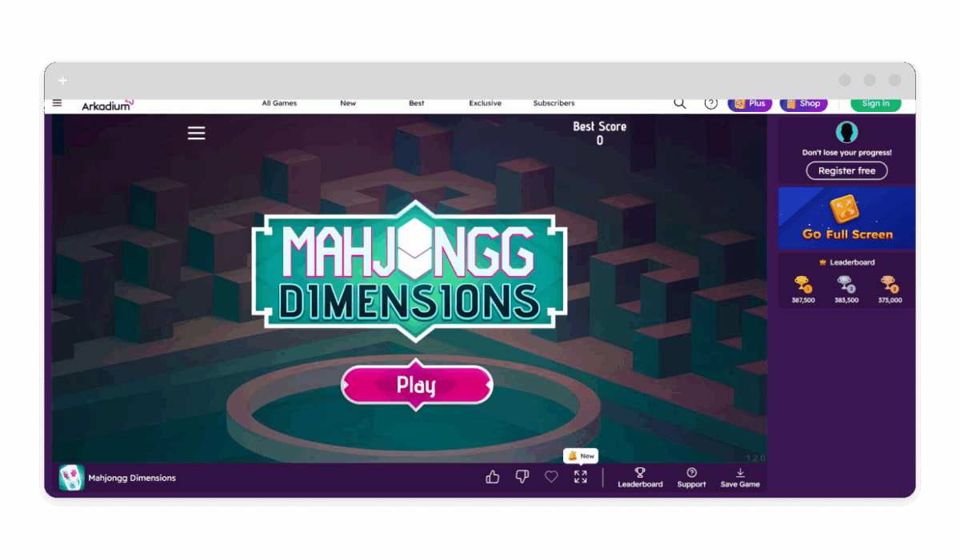
Task: Go to the Subscribers menu item
Action: [554, 103]
